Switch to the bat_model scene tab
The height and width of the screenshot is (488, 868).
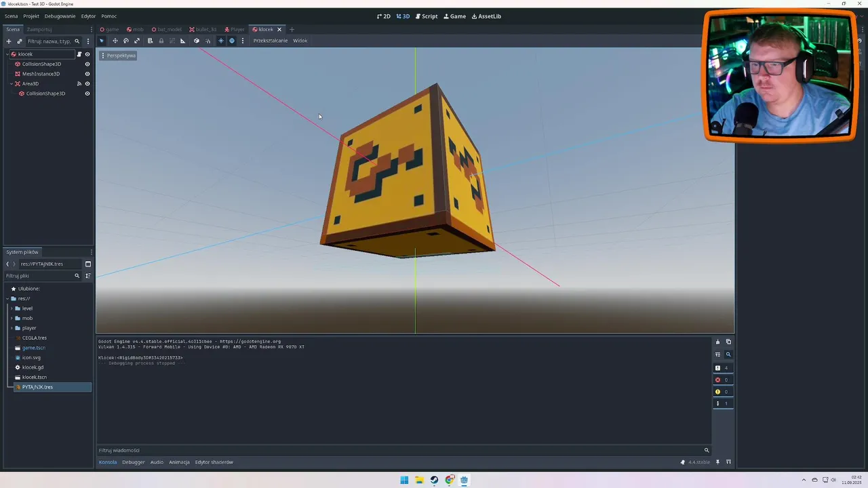coord(166,29)
